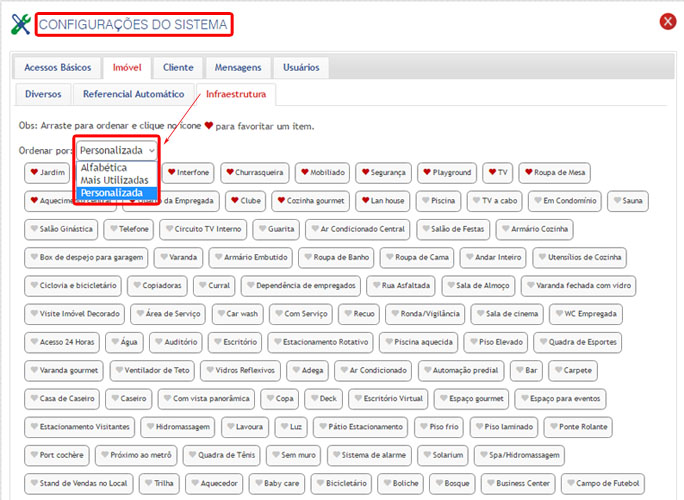Toggle favorite on Roupa de Mesa

tap(525, 172)
